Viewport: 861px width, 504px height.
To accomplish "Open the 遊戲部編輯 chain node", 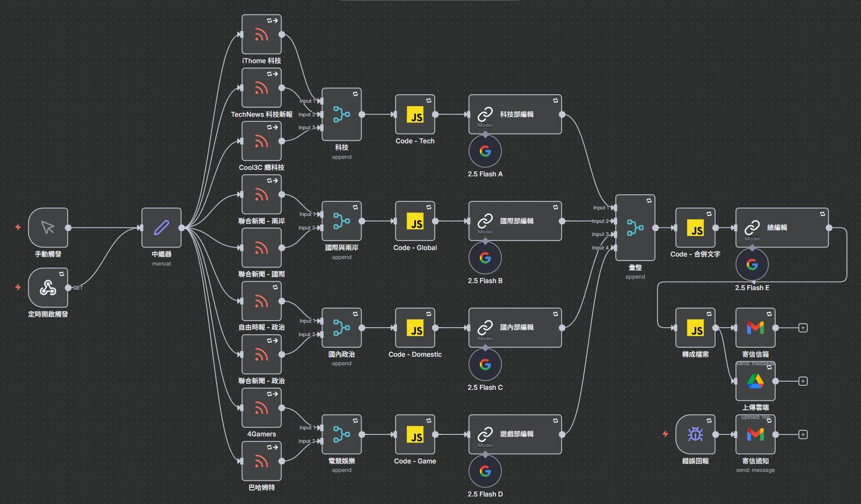I will [x=515, y=434].
